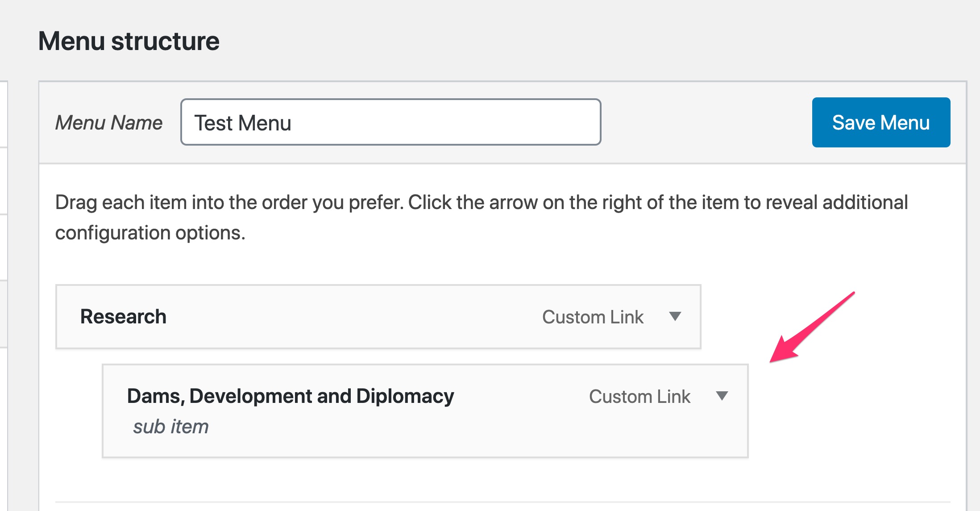
Task: Click the Dams, Development and Diplomacy title text
Action: (x=291, y=396)
